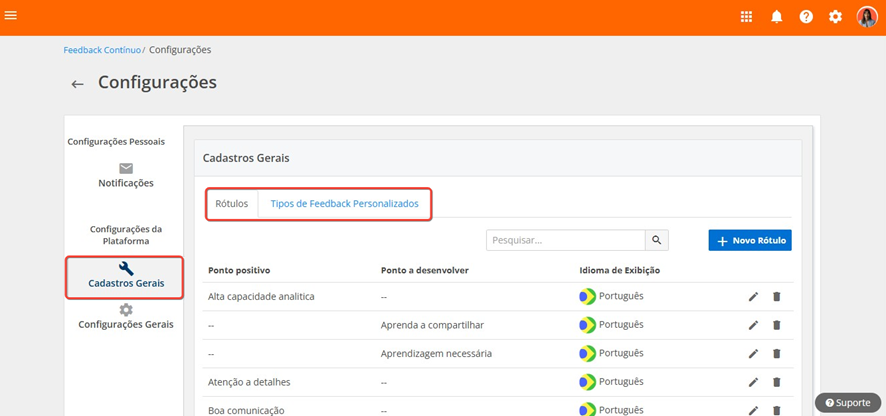
Task: Follow the Feedback Contínuo breadcrumb link
Action: click(102, 50)
